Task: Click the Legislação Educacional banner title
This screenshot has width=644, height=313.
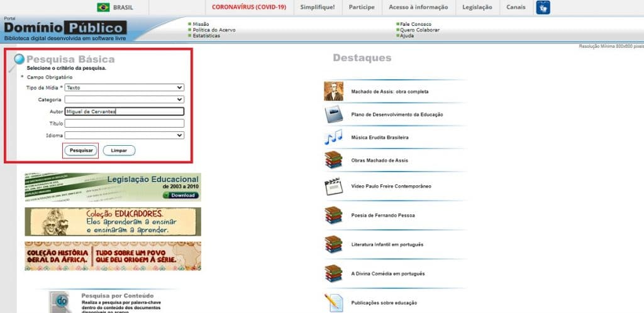Action: click(153, 179)
